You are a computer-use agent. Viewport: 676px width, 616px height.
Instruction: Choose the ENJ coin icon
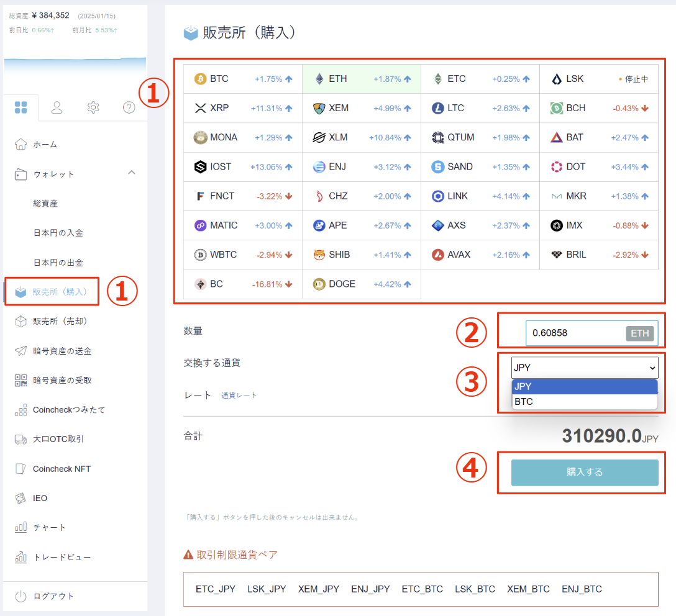pyautogui.click(x=319, y=166)
